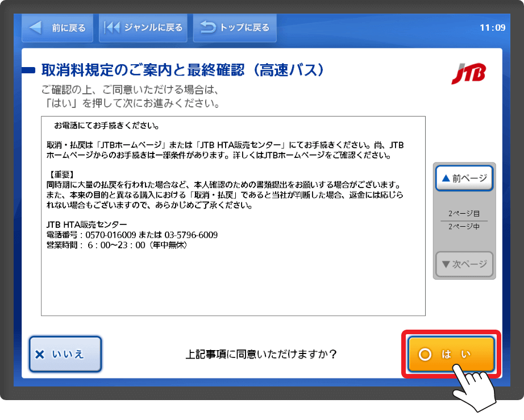
Task: Return home via トップに戻る
Action: [234, 27]
